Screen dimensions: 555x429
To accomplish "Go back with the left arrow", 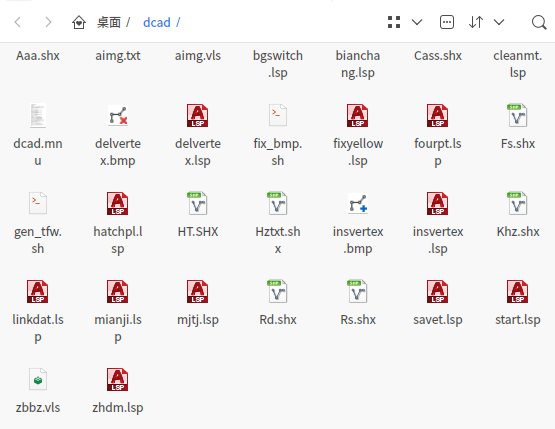I will point(18,22).
